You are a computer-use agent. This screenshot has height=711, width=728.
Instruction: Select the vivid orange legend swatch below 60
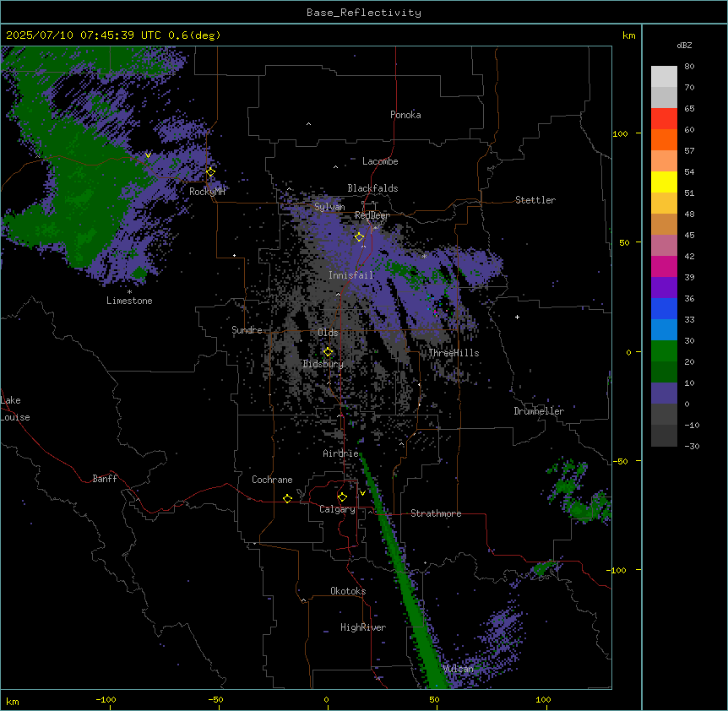click(664, 139)
